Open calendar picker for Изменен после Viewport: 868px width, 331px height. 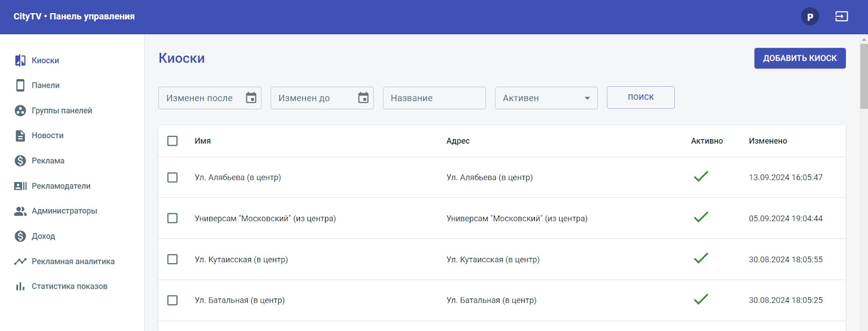click(251, 98)
